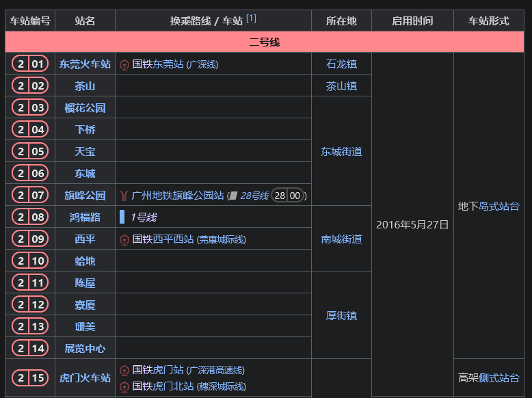Open the 厚街镇 location link
Image resolution: width=532 pixels, height=398 pixels.
pos(341,316)
